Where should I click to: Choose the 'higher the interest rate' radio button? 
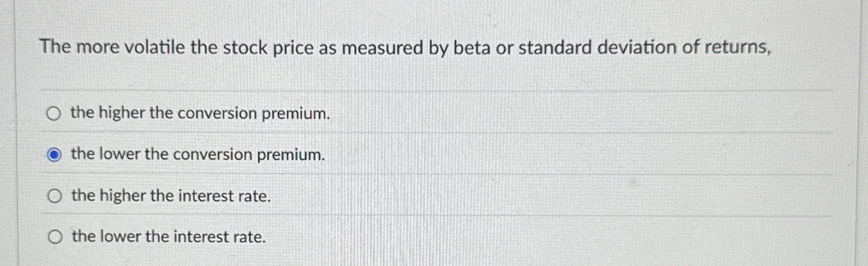coord(55,197)
